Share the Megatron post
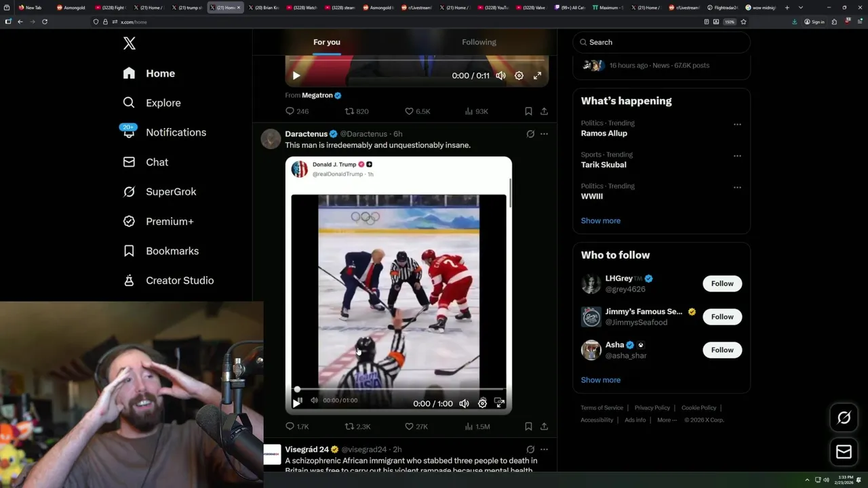This screenshot has height=488, width=868. pos(544,111)
